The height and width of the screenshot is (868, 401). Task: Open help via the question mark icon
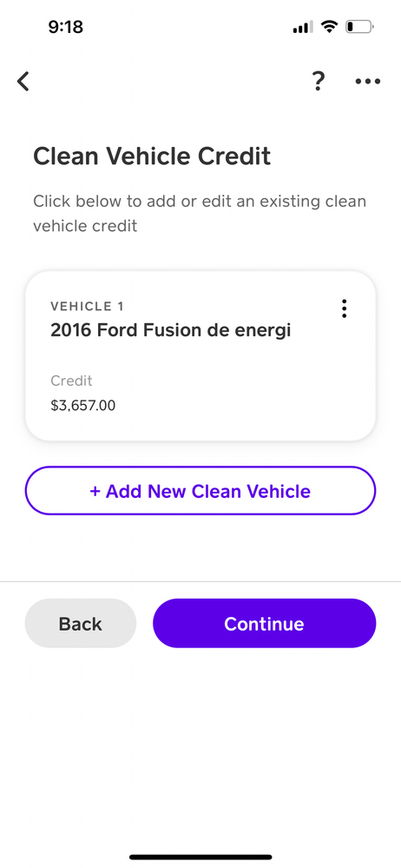[318, 82]
